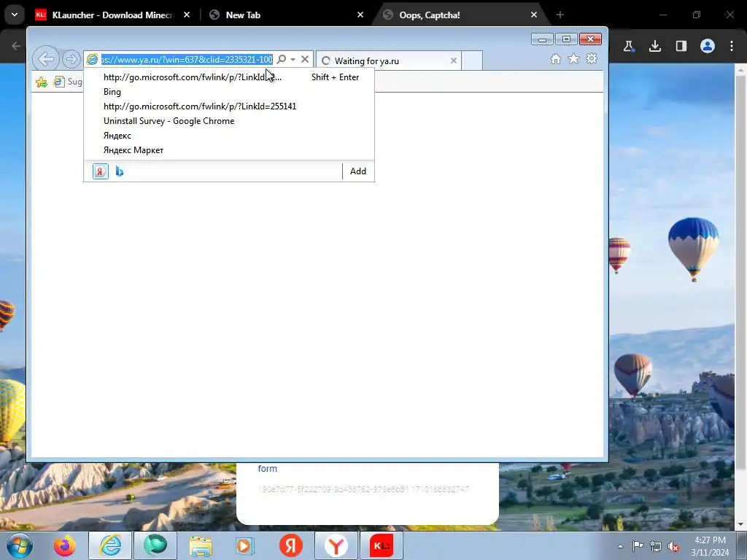Choose Yandex search provider icon
This screenshot has height=560, width=747.
[100, 171]
